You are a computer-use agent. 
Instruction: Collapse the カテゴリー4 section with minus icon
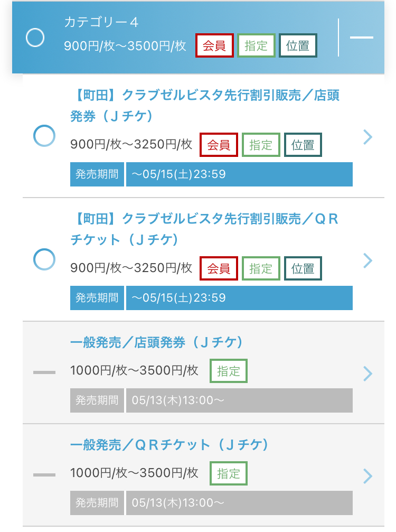coord(362,38)
